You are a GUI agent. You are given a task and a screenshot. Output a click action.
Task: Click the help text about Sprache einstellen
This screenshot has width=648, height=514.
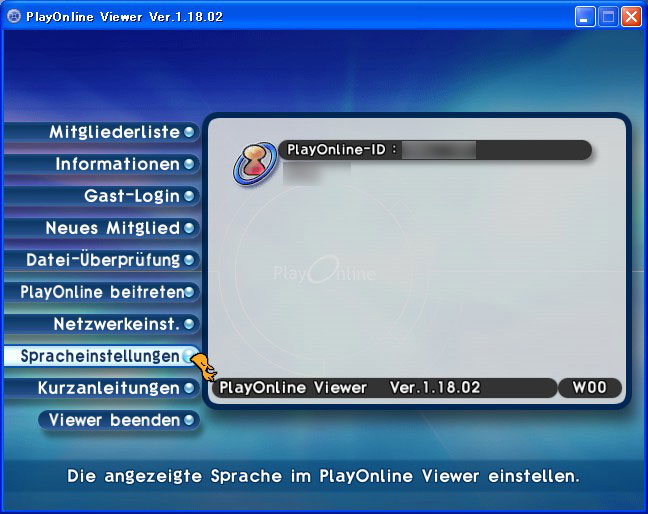[x=323, y=476]
